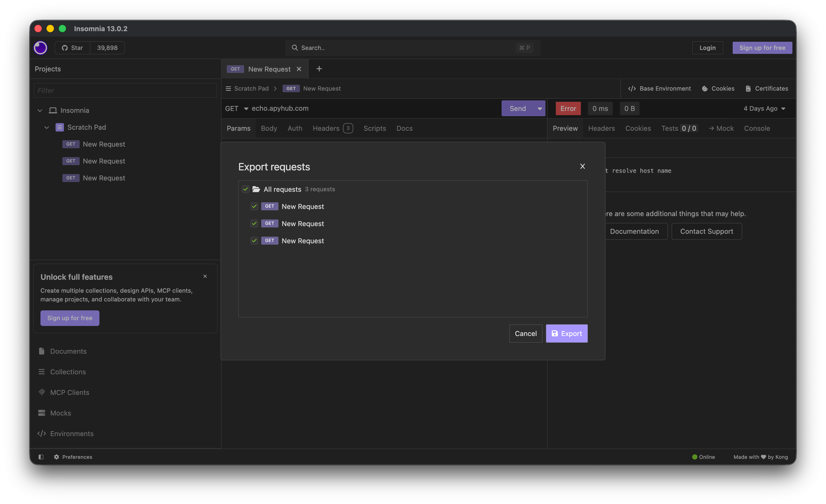The width and height of the screenshot is (826, 504).
Task: Click the All requests folder icon
Action: tap(256, 190)
